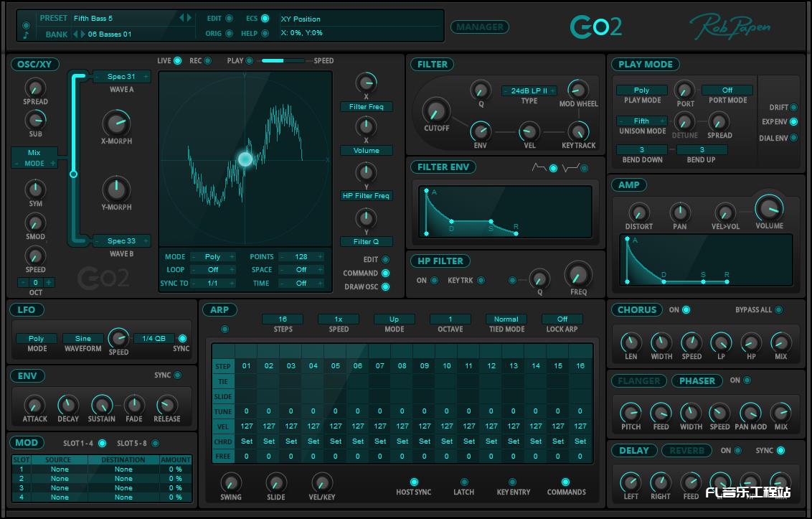This screenshot has width=812, height=519.
Task: Switch to the Flanger tab
Action: (638, 381)
